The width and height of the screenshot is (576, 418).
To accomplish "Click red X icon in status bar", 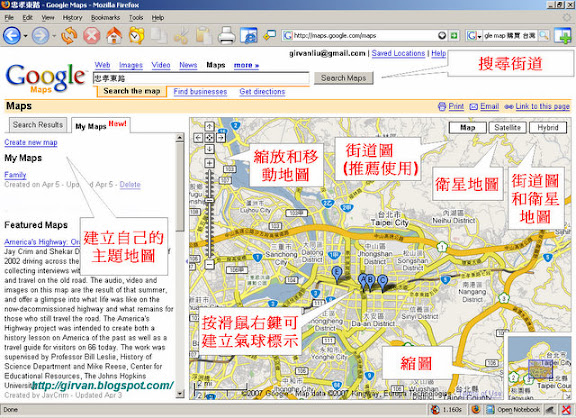I will [x=566, y=410].
